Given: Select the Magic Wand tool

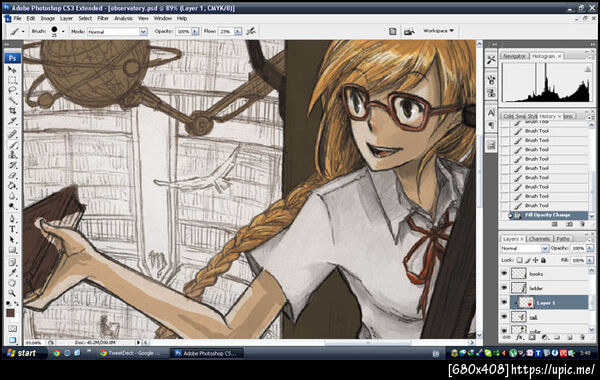Looking at the screenshot, I should coord(12,100).
